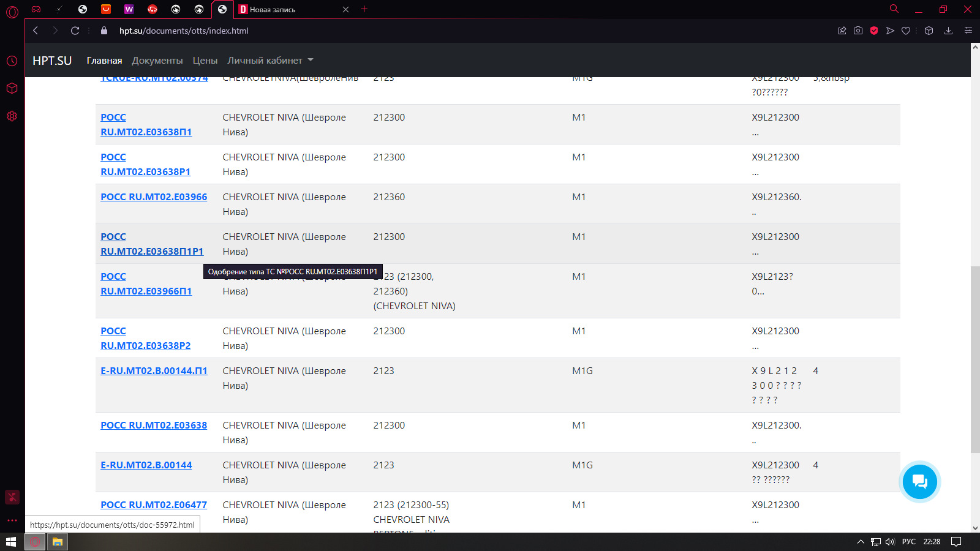Go forward to the next page
The width and height of the screenshot is (980, 551).
55,31
